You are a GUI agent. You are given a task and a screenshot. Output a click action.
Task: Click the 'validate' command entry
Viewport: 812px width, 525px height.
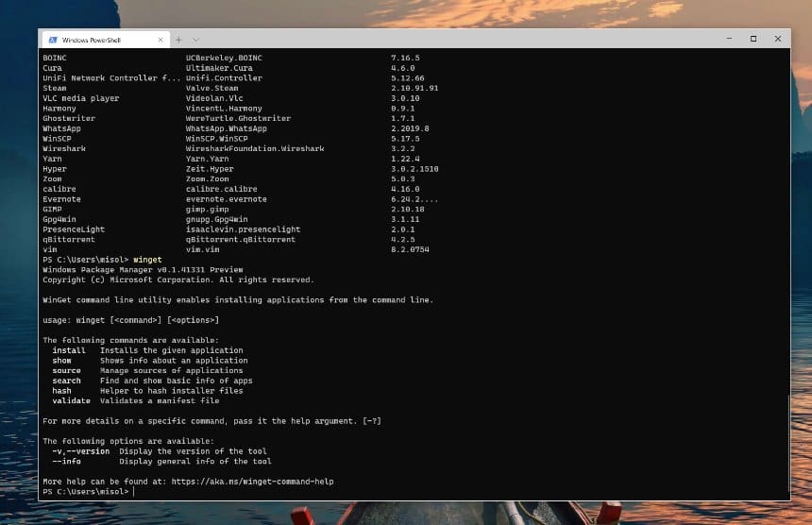71,401
